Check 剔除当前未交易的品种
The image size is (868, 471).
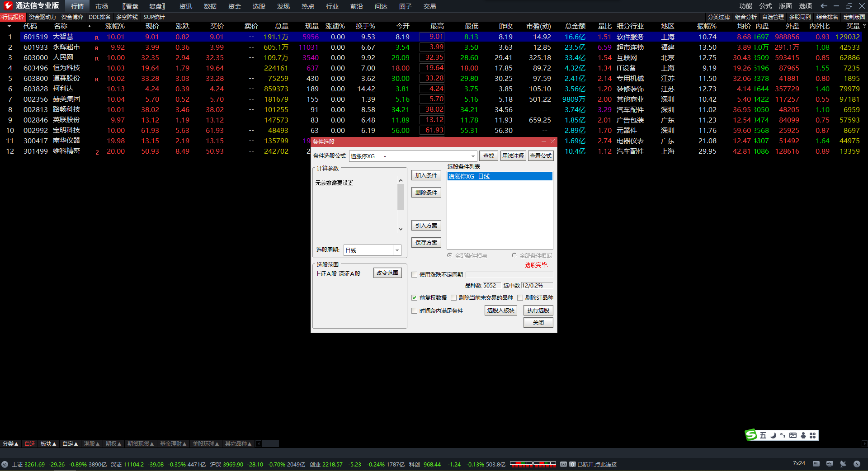click(453, 297)
